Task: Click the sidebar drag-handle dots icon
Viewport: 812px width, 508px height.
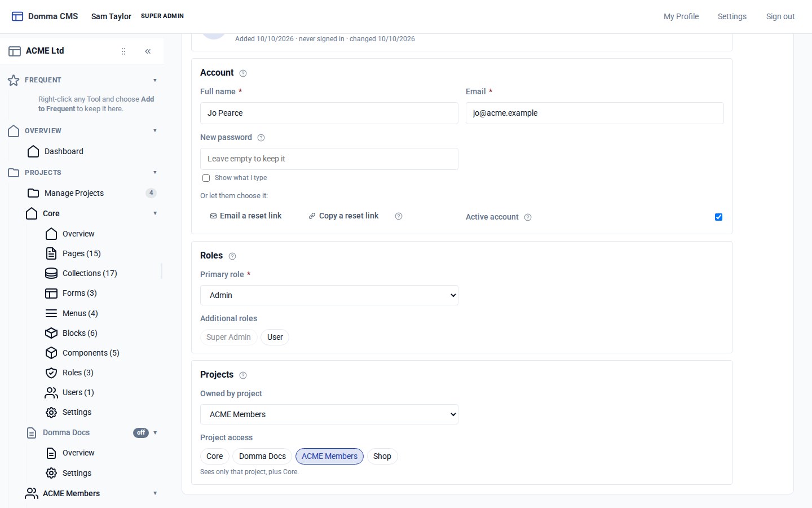Action: [123, 51]
